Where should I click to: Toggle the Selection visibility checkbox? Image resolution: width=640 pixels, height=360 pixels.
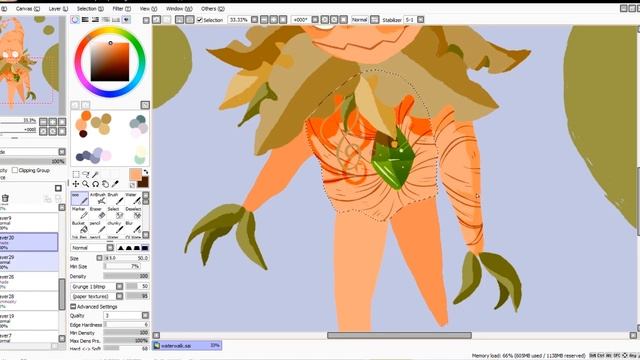(x=200, y=20)
